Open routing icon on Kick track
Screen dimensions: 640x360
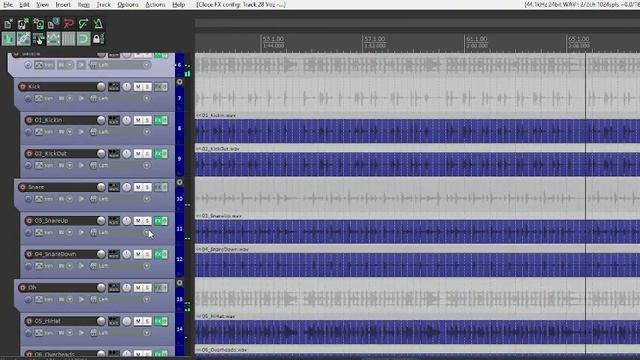pos(114,87)
